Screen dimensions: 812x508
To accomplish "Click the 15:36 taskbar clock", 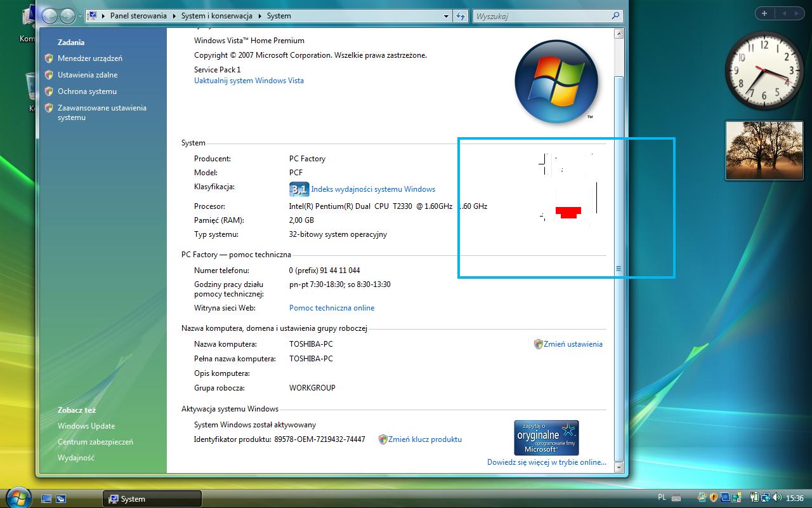I will (x=795, y=498).
